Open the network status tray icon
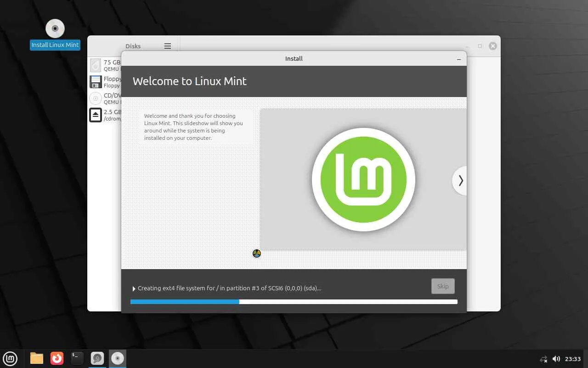This screenshot has width=588, height=368. click(544, 359)
